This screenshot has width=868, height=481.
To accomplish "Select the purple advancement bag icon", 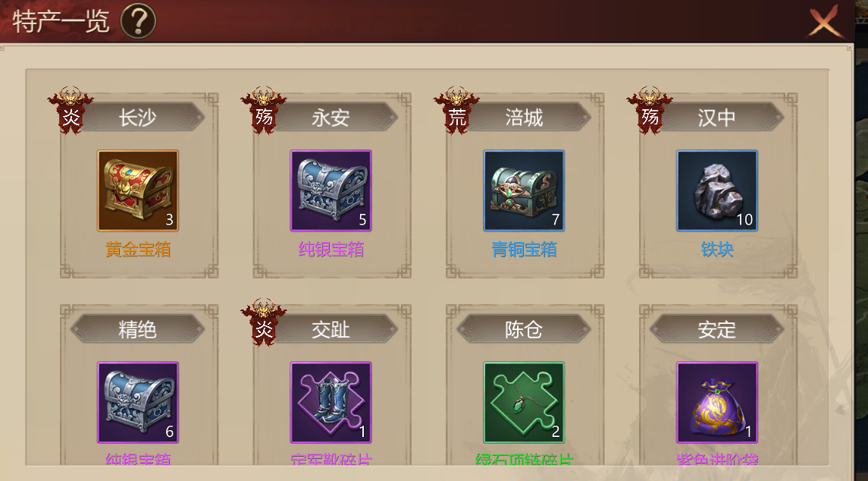I will tap(717, 402).
